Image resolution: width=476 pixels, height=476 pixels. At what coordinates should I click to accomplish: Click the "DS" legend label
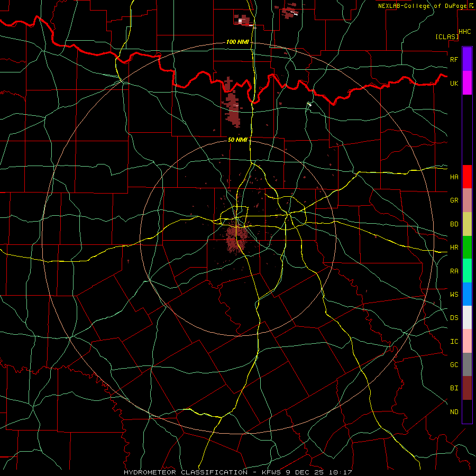point(454,318)
